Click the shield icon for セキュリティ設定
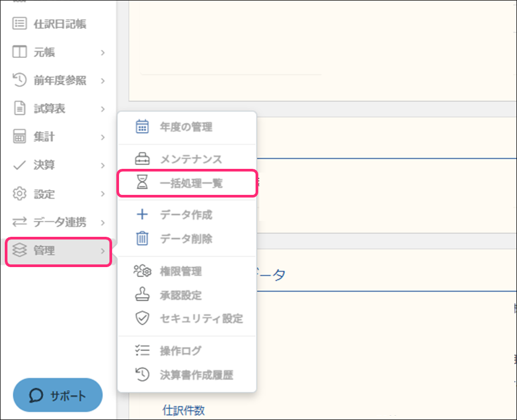Viewport: 517px width, 420px height. click(142, 319)
